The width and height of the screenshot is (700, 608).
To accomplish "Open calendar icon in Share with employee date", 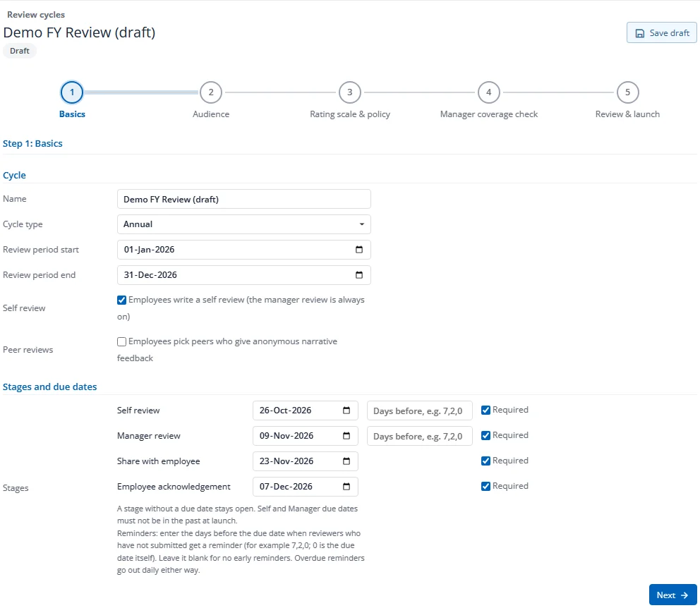I will click(x=346, y=461).
